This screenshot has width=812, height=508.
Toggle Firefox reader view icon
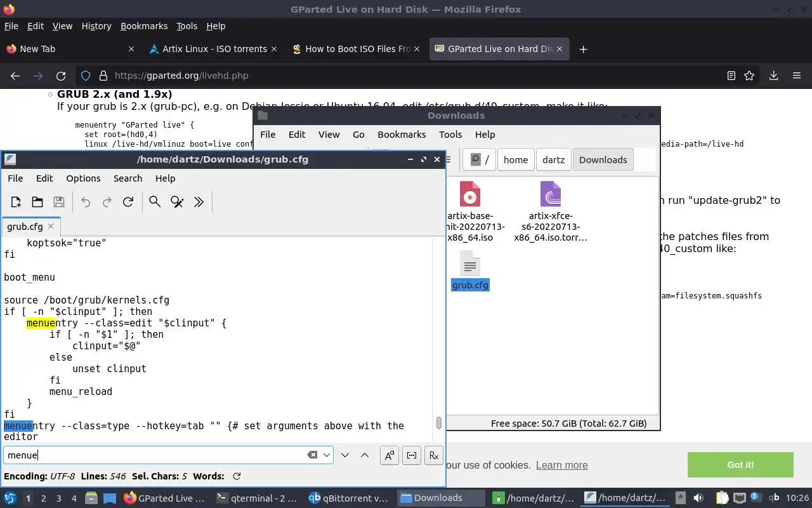coord(731,76)
